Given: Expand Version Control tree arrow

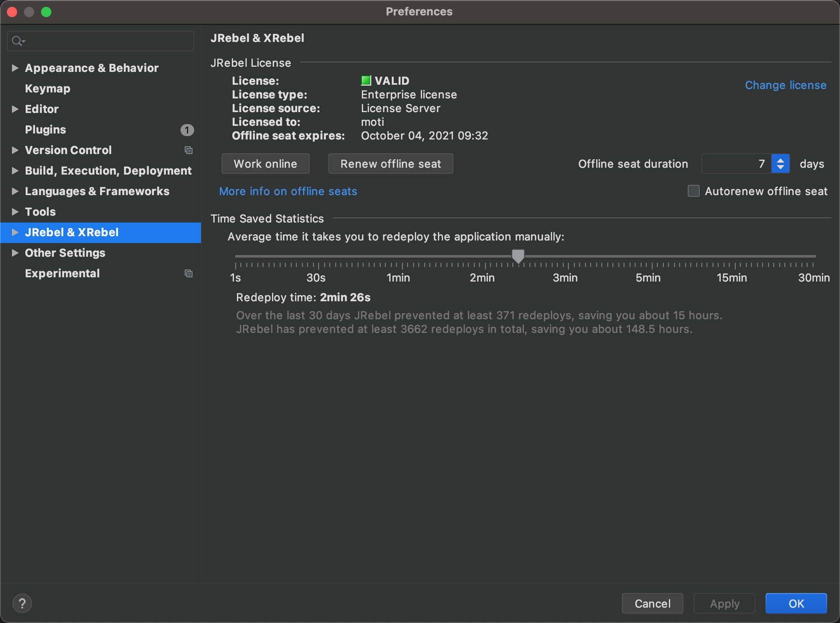Looking at the screenshot, I should (15, 150).
